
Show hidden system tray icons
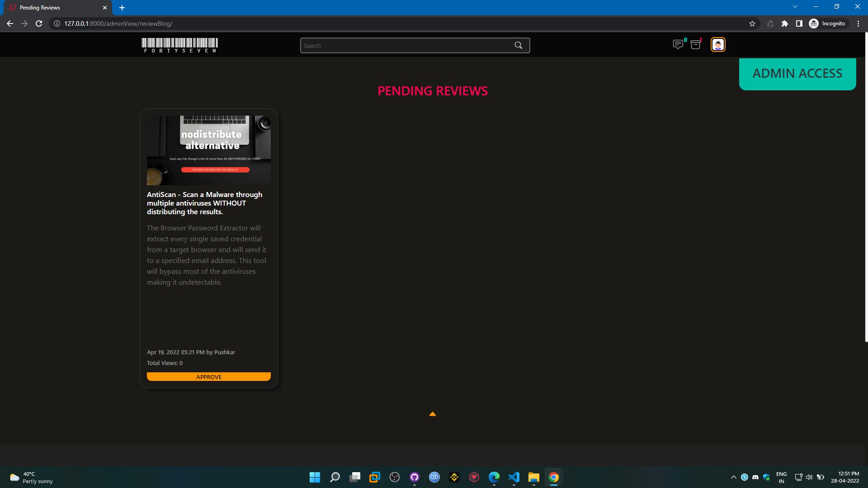click(733, 477)
